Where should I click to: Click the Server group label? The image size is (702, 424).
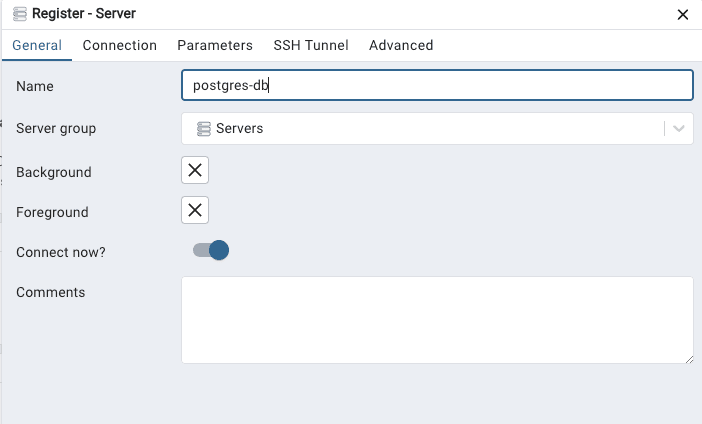pyautogui.click(x=56, y=128)
